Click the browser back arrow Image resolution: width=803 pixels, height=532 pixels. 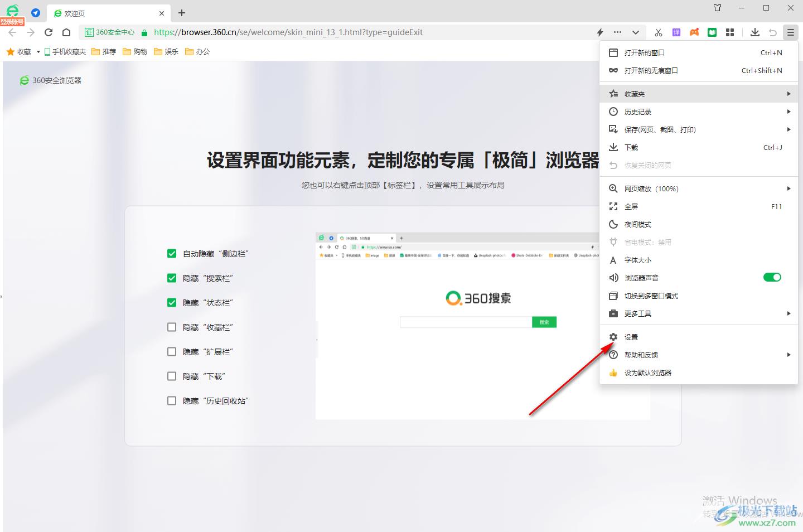point(12,32)
